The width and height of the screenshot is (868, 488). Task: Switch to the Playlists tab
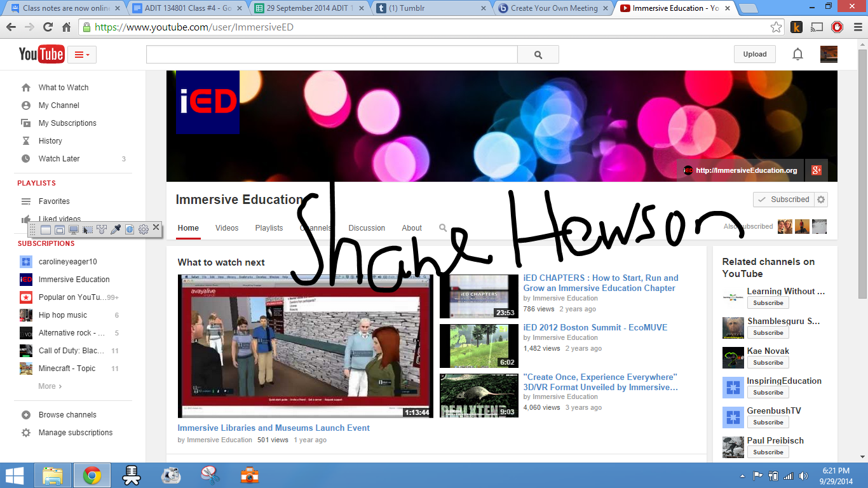269,228
